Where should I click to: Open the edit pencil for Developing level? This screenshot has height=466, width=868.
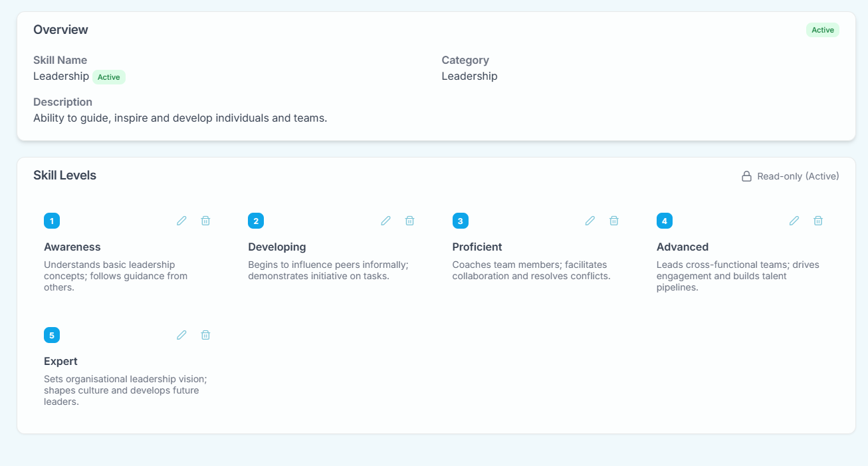(x=385, y=220)
